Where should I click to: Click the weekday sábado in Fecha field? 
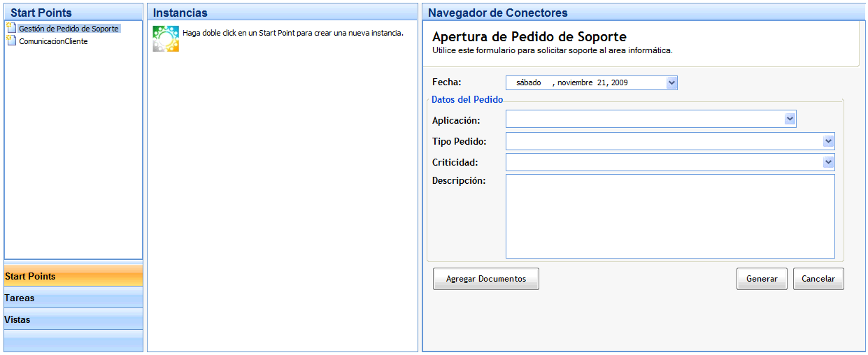(x=528, y=82)
